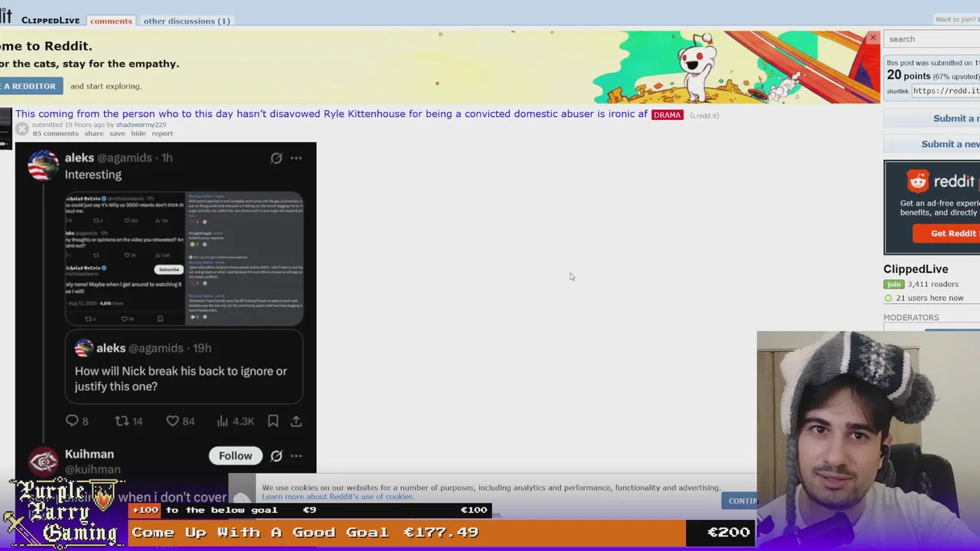Viewport: 980px width, 551px height.
Task: Click the Grok icon on Kuihman tweet
Action: coord(276,456)
